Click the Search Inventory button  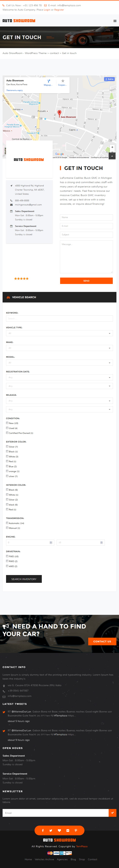point(24,579)
